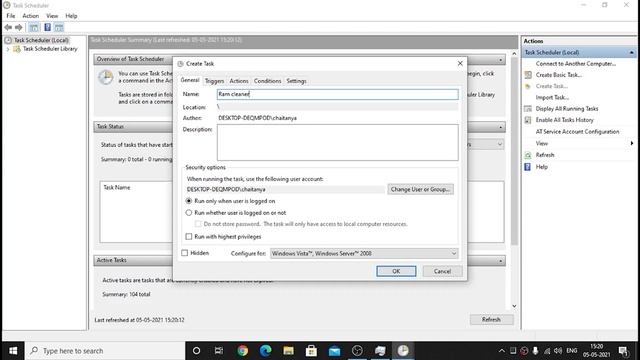Switch to the Settings tab
The image size is (640, 360).
pos(296,81)
